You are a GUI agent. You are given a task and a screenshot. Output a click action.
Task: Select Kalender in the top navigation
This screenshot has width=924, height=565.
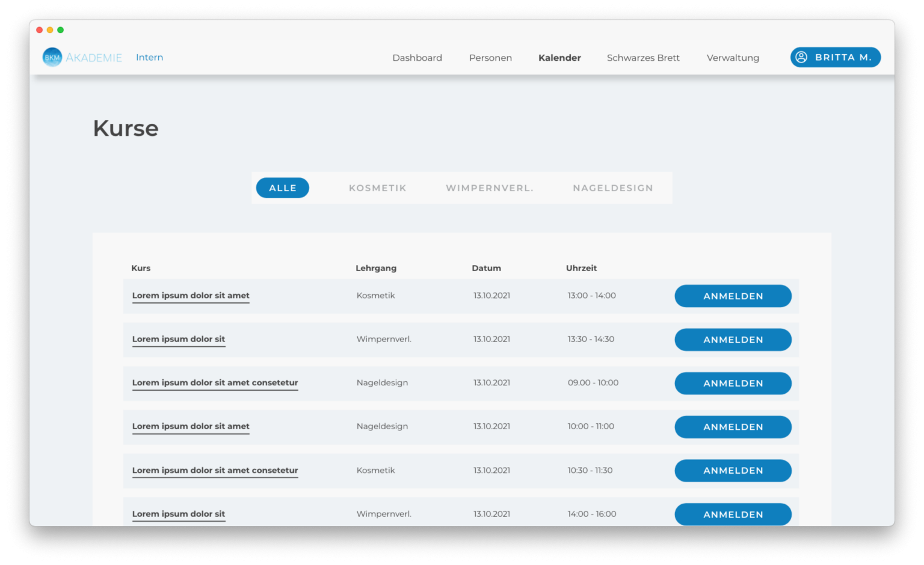(x=559, y=58)
